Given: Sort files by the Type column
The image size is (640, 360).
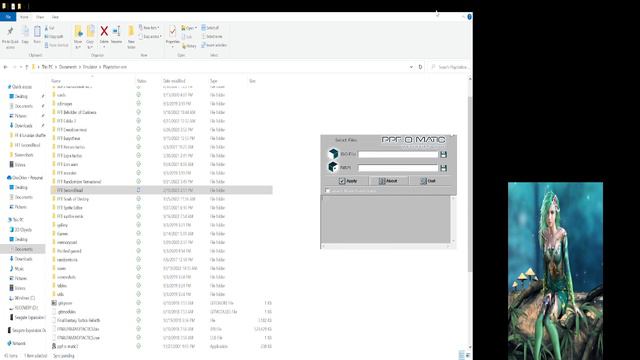Looking at the screenshot, I should click(x=213, y=81).
